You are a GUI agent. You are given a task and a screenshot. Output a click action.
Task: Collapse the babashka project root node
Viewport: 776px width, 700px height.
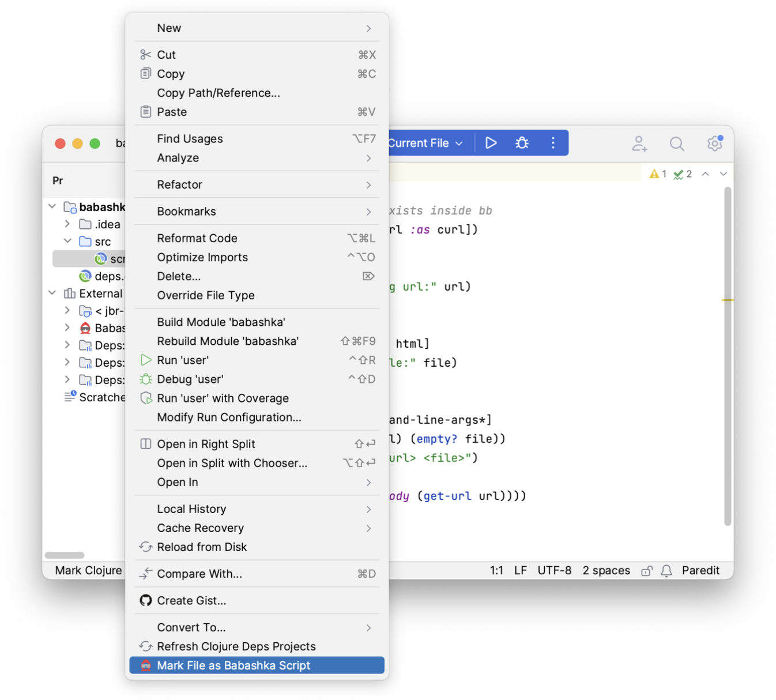[52, 206]
